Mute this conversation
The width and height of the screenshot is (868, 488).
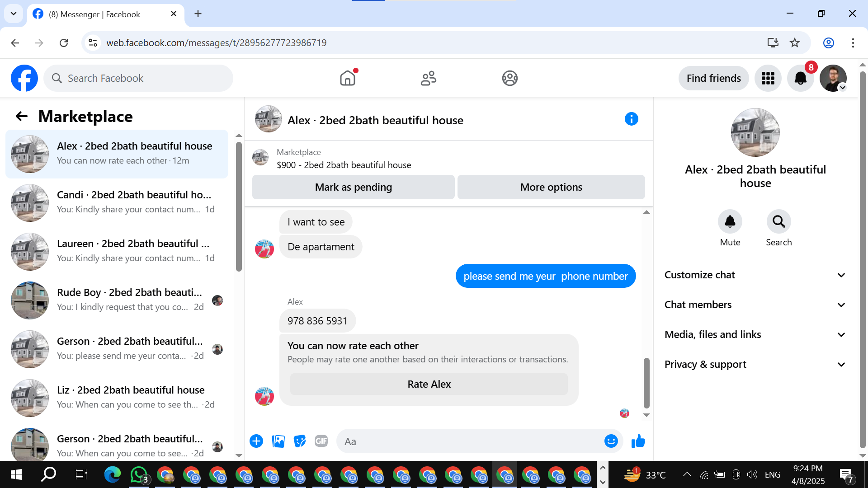[x=730, y=222]
